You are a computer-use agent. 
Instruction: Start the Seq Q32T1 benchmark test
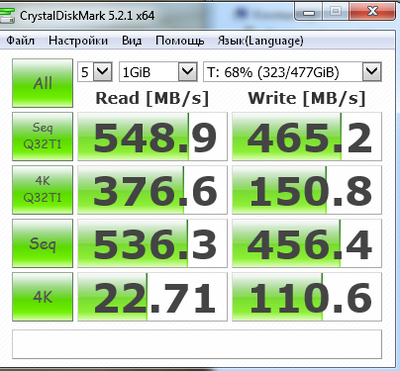point(43,136)
